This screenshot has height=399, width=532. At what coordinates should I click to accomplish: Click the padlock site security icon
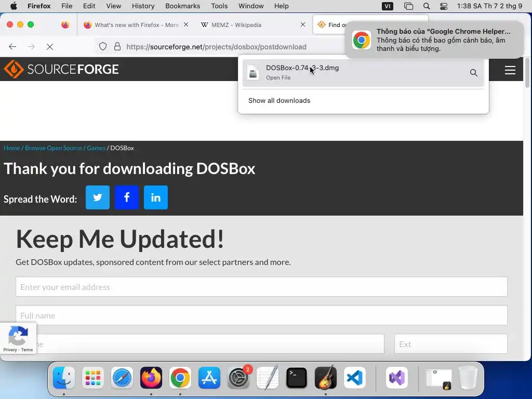coord(117,46)
